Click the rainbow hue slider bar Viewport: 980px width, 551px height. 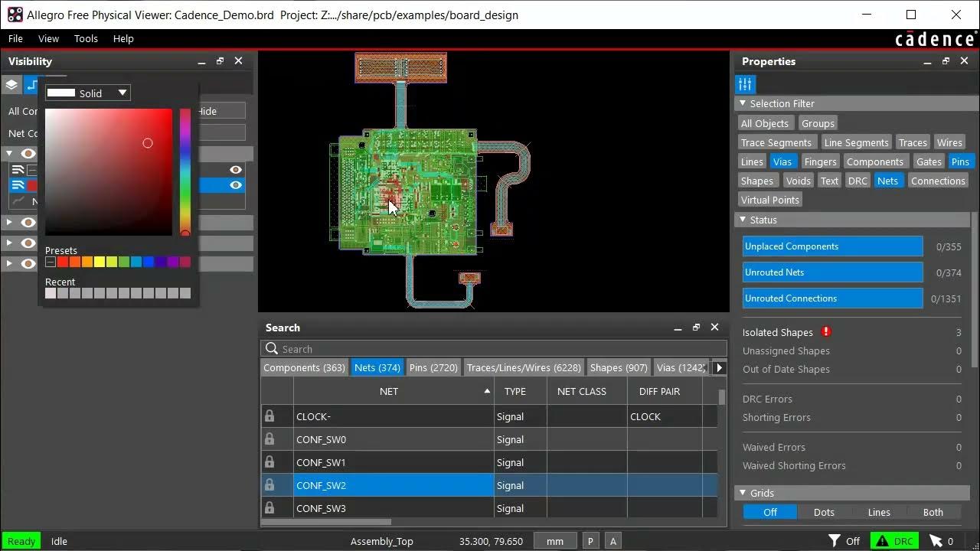pyautogui.click(x=185, y=172)
